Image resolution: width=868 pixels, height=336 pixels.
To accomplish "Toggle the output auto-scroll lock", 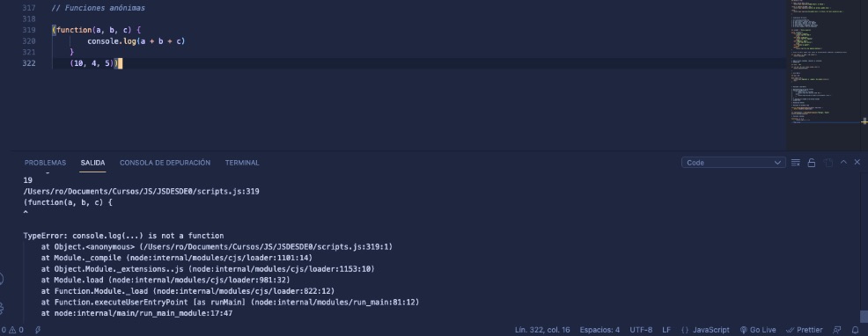I will pos(812,162).
